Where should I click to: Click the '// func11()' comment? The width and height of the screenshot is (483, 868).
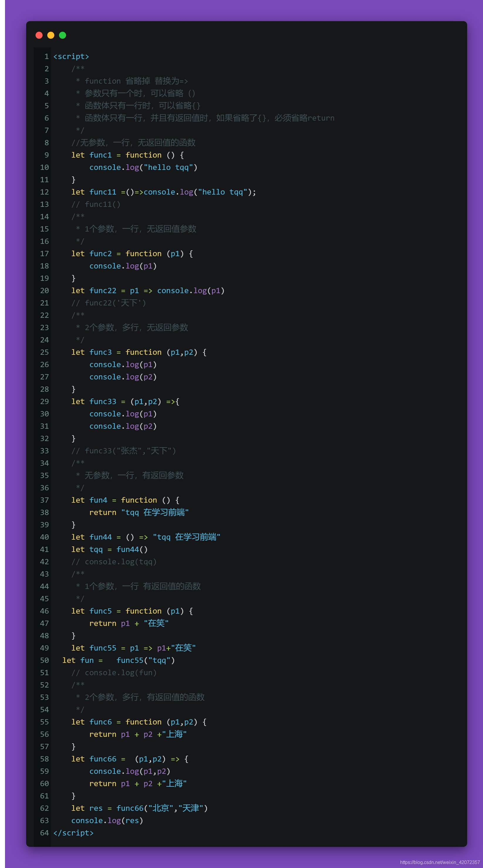96,204
